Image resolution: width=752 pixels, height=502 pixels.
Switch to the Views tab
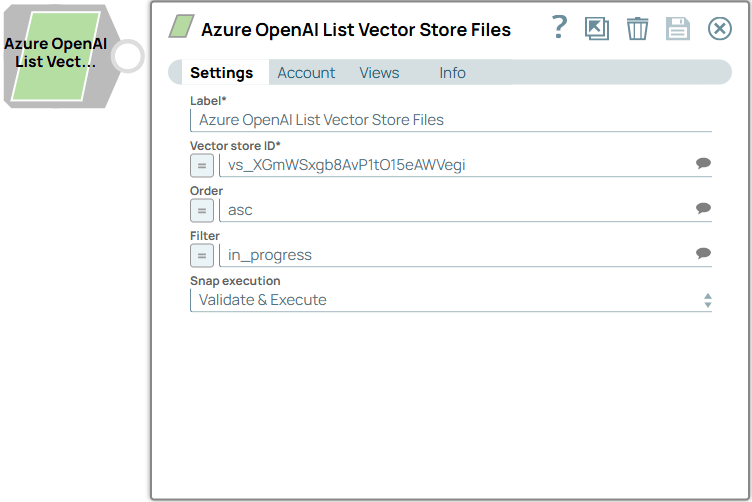[379, 73]
